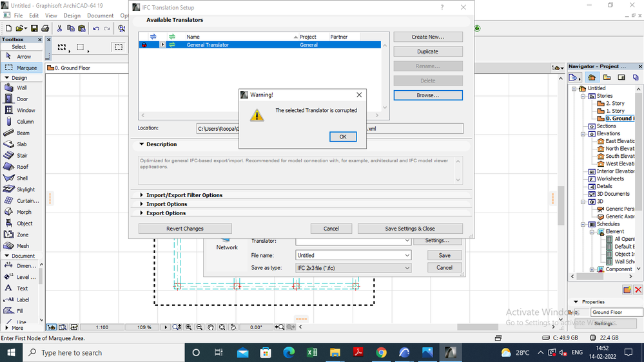Open Excel from the taskbar
This screenshot has height=362, width=644.
pos(312,352)
